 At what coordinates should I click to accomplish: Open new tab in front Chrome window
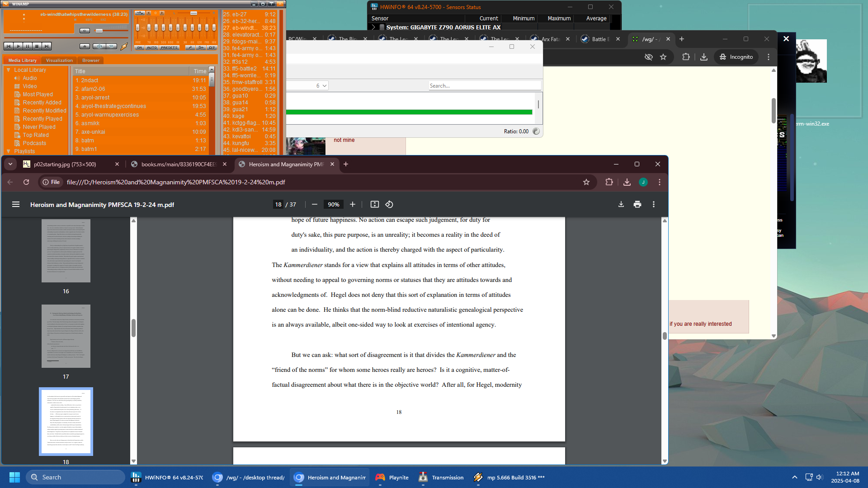[x=346, y=164]
